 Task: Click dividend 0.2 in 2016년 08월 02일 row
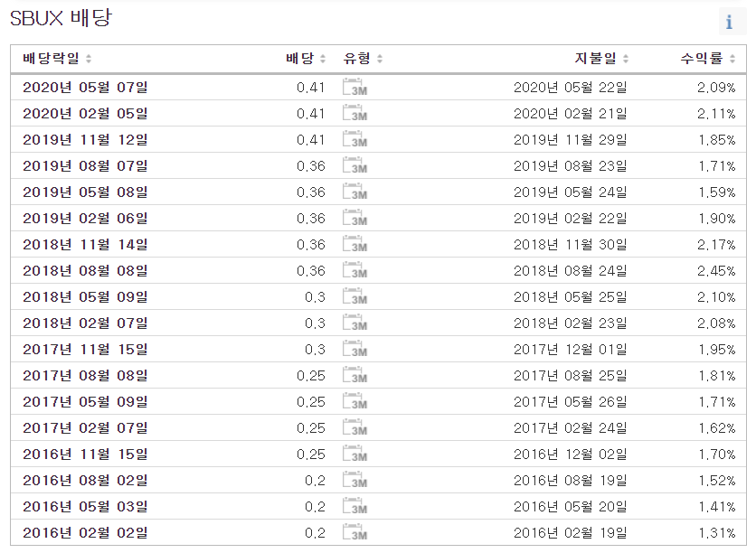tap(315, 480)
